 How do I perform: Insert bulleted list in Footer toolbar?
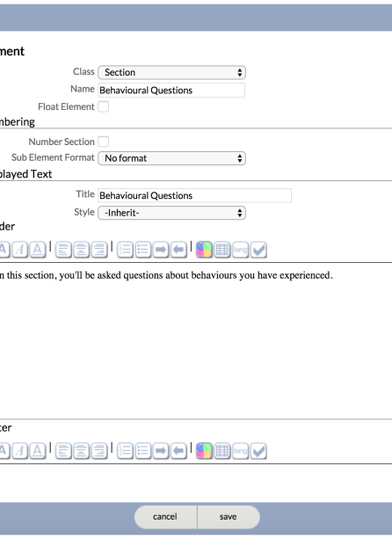[143, 451]
